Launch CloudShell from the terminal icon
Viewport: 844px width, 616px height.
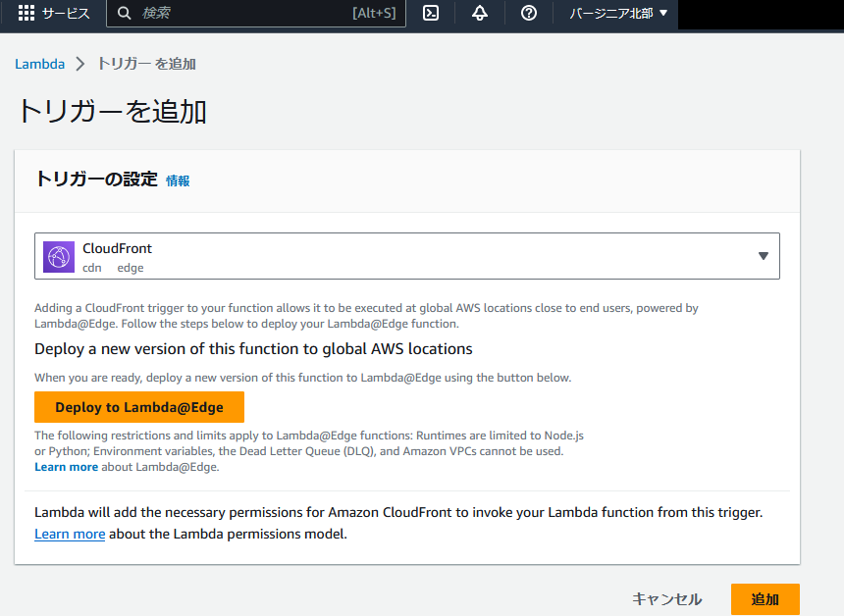430,14
